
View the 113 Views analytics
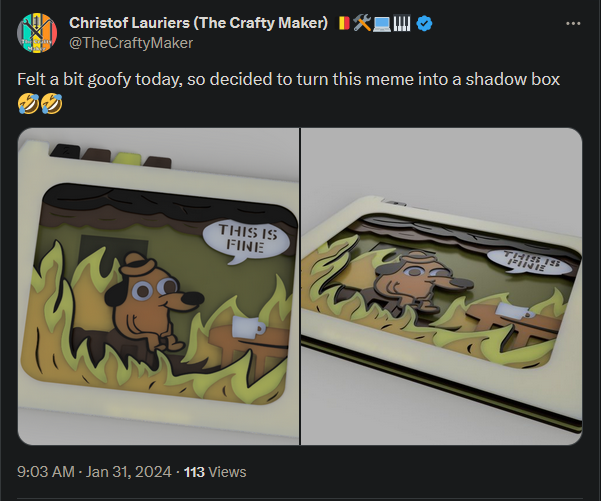[x=215, y=471]
